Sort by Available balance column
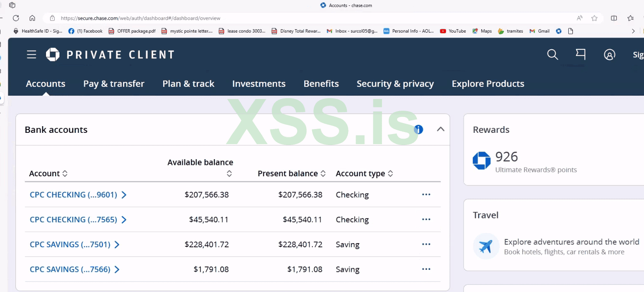 point(200,168)
